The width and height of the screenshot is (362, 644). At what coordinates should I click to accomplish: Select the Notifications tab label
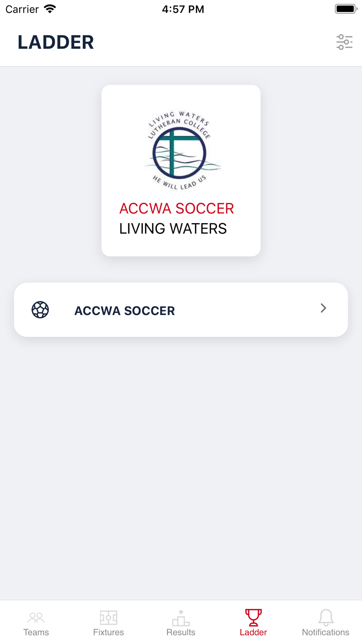pos(326,632)
